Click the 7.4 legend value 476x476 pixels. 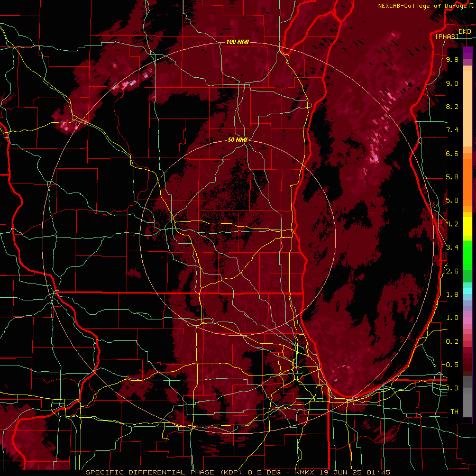(452, 130)
